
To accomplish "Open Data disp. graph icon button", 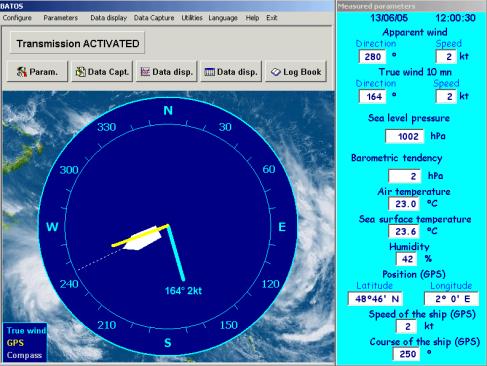I will 167,72.
